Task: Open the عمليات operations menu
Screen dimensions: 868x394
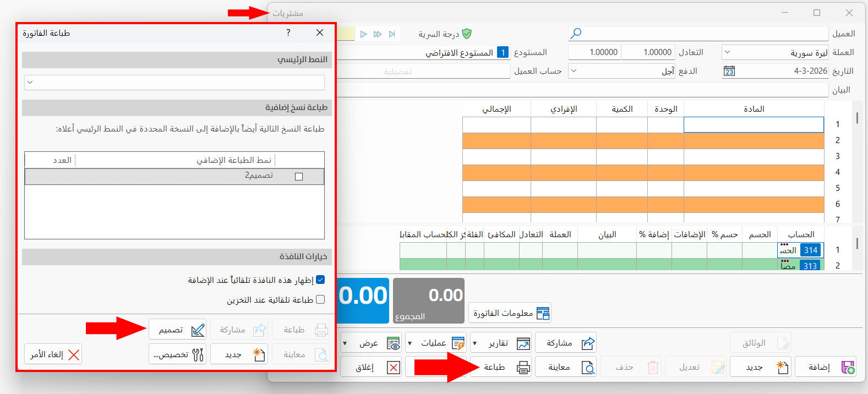Action: [436, 343]
